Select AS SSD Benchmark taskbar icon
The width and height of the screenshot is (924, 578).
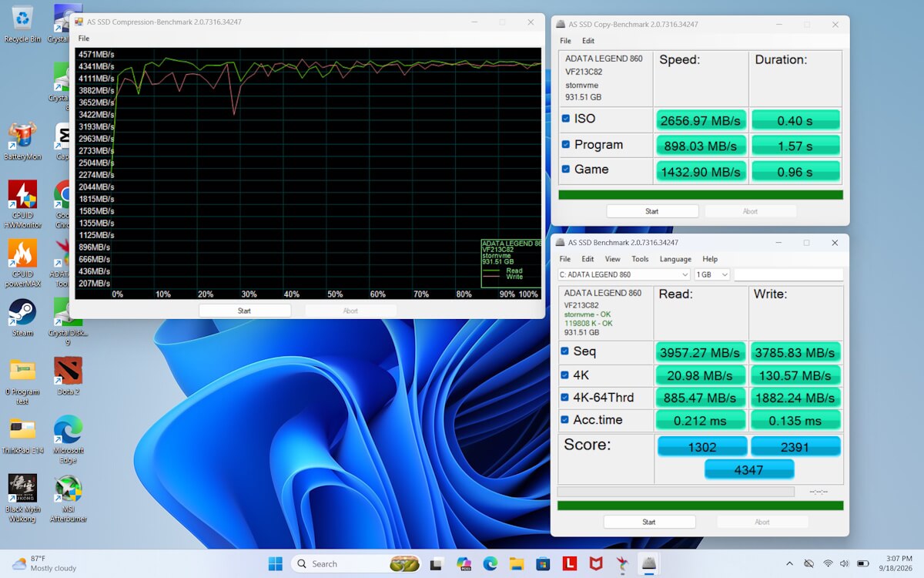[649, 563]
